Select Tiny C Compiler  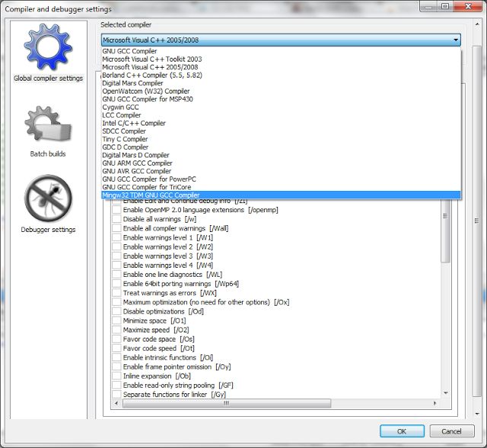[281, 139]
